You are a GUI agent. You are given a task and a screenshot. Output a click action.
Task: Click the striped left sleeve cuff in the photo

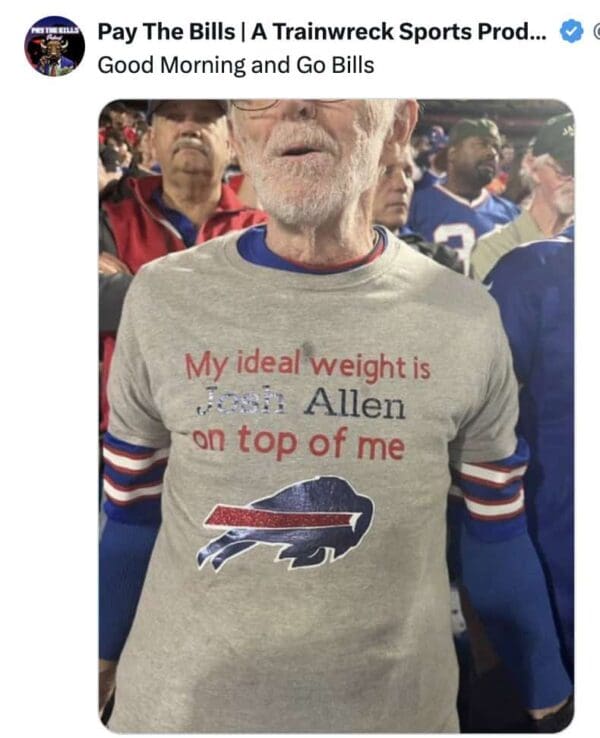[x=132, y=472]
